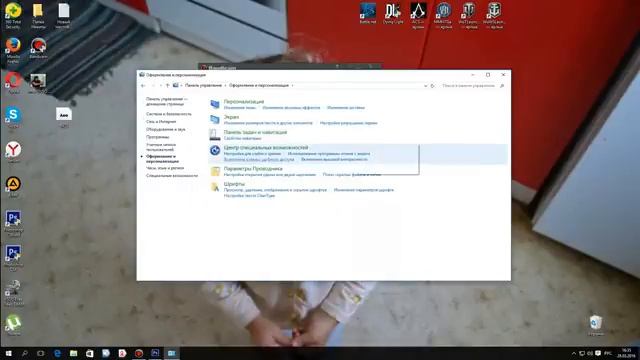Click the Шрифты fonts icon

215,187
